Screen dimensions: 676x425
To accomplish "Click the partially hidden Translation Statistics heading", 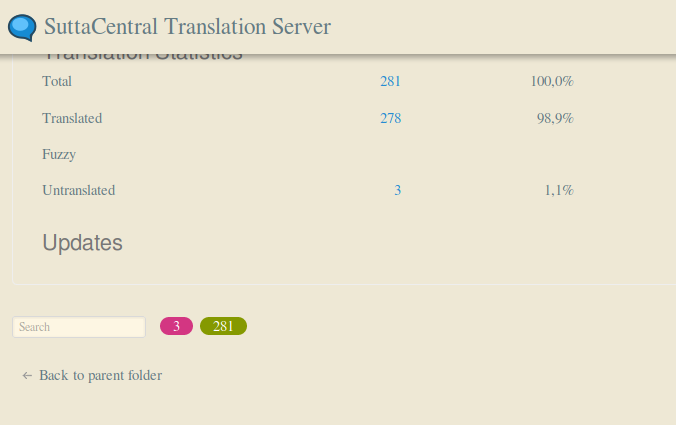I will pos(143,57).
